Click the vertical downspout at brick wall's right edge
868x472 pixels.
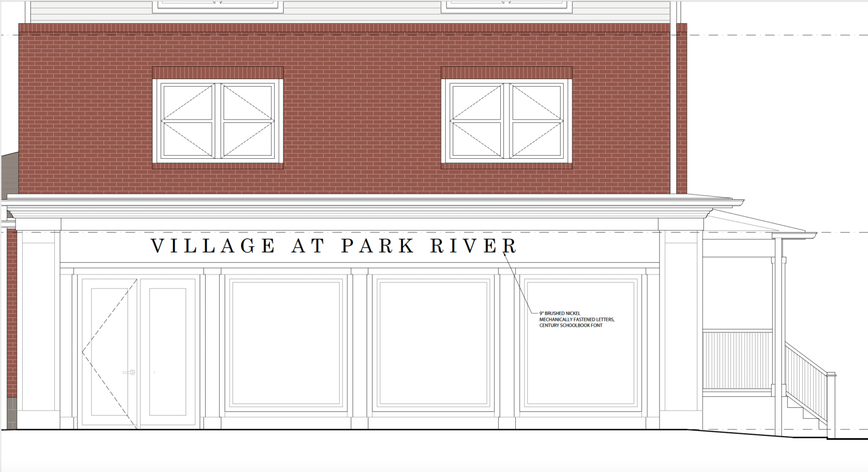673,108
